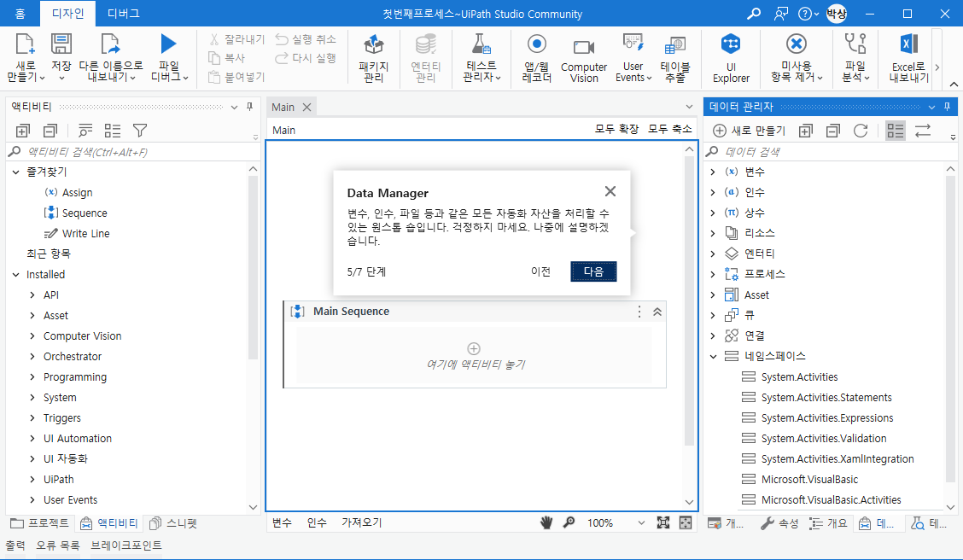Click the user avatar 박상

click(x=837, y=14)
